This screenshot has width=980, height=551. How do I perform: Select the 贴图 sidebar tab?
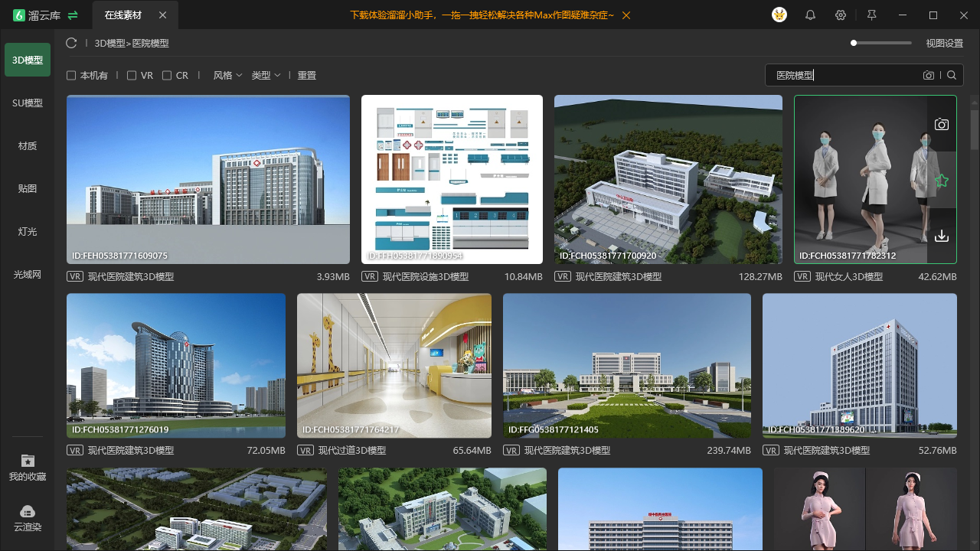[x=28, y=188]
